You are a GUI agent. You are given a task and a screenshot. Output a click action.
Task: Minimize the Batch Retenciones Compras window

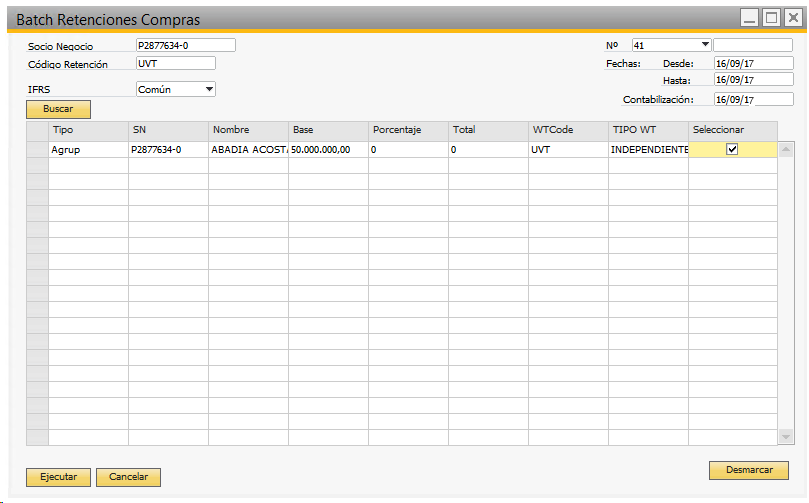pos(749,18)
